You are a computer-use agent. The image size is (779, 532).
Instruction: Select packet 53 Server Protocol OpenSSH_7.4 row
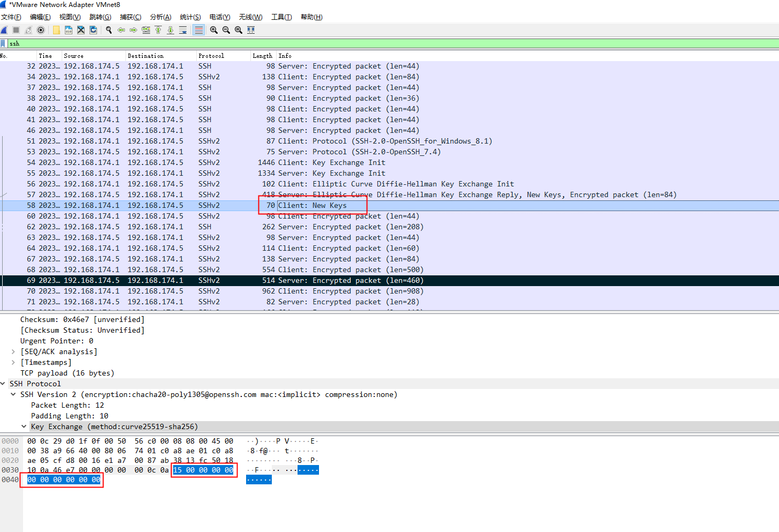[389, 152]
